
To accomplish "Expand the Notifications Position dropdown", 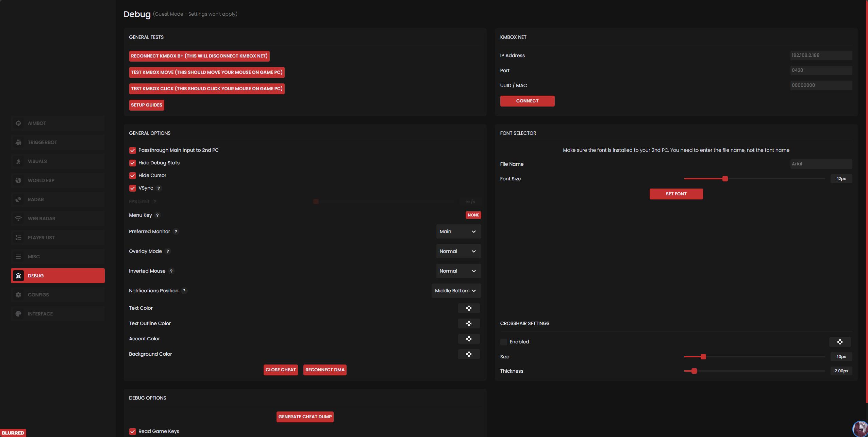I will pyautogui.click(x=456, y=291).
